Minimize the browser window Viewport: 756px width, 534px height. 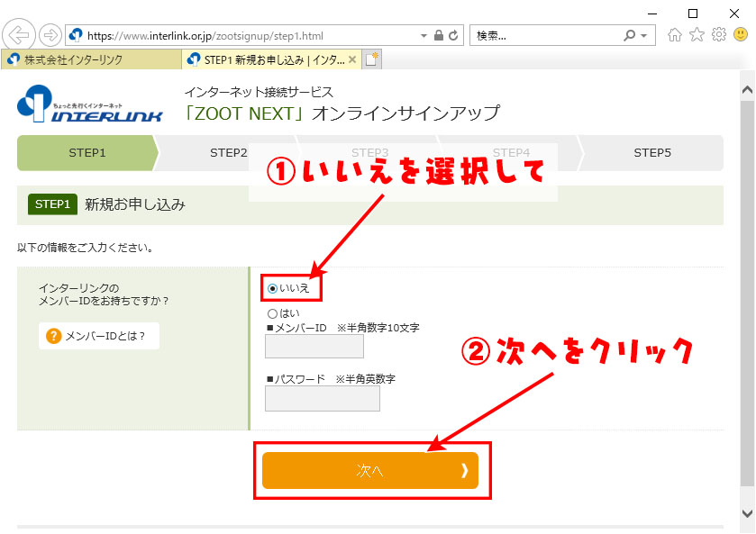[x=652, y=14]
